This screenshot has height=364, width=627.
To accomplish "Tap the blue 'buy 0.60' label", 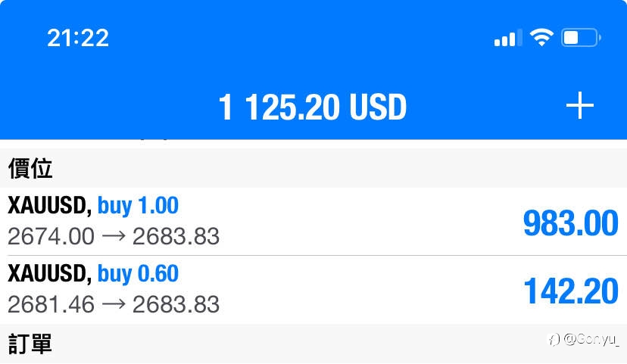I will (138, 274).
